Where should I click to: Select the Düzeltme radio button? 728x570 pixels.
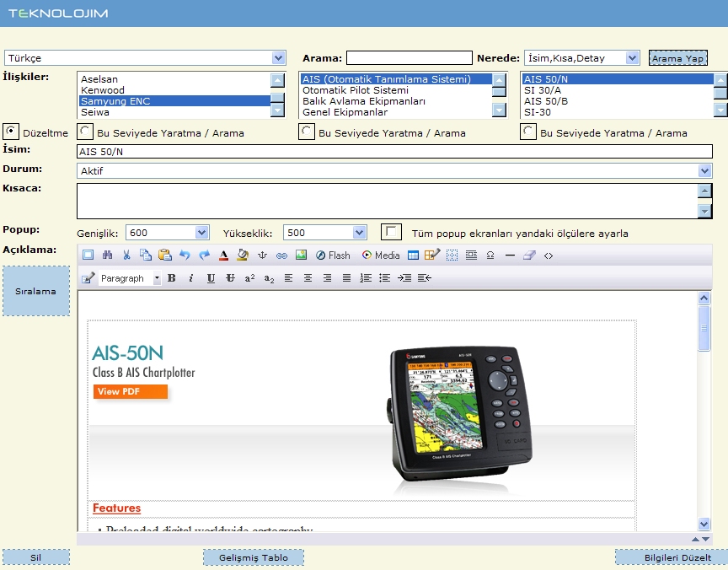point(11,132)
